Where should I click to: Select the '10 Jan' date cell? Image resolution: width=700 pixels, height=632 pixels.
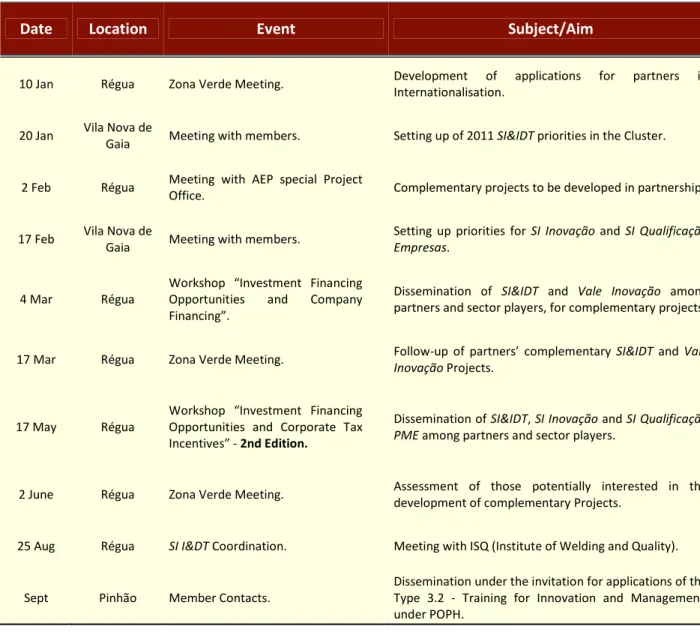tap(36, 84)
